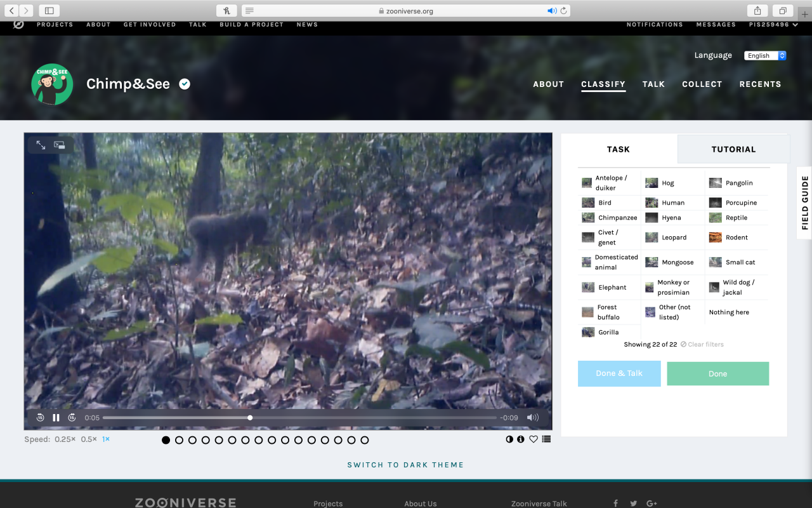Open the Reader view icon in address bar

(x=250, y=11)
